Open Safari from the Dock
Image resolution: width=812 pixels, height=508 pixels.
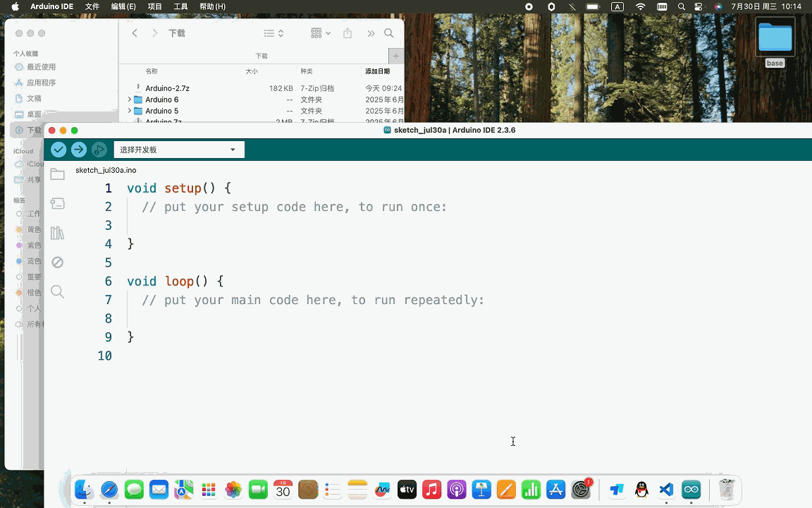(x=109, y=490)
